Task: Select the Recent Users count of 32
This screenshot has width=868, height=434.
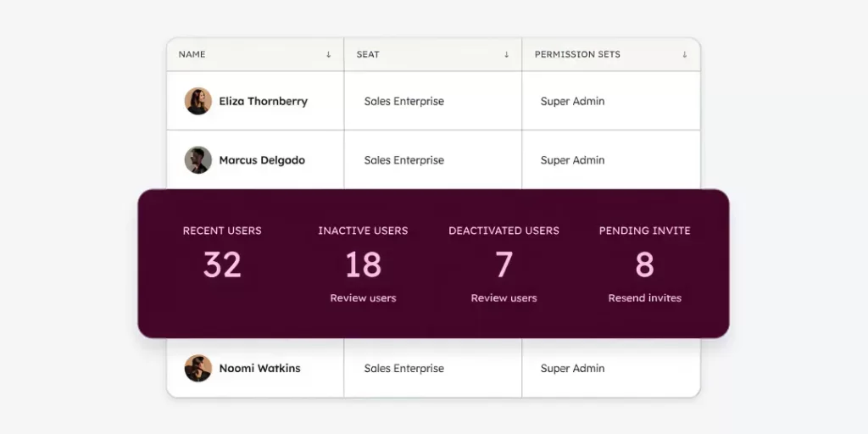Action: point(222,265)
